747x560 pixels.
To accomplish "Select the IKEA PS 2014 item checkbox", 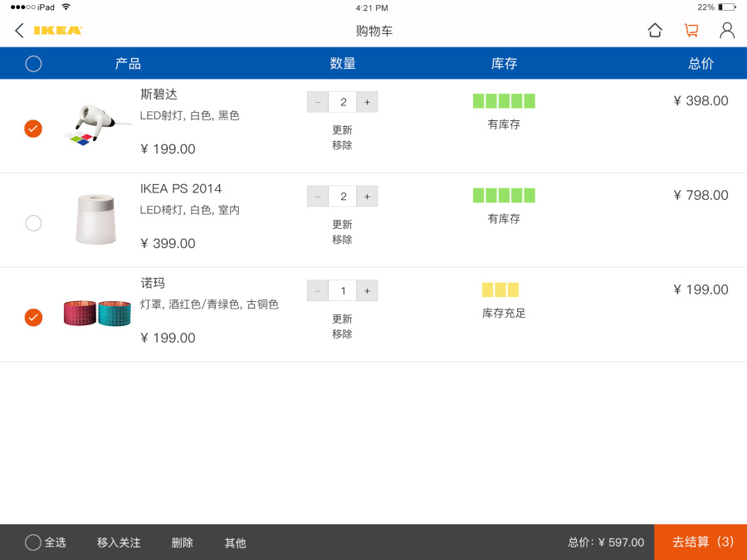I will click(x=33, y=223).
